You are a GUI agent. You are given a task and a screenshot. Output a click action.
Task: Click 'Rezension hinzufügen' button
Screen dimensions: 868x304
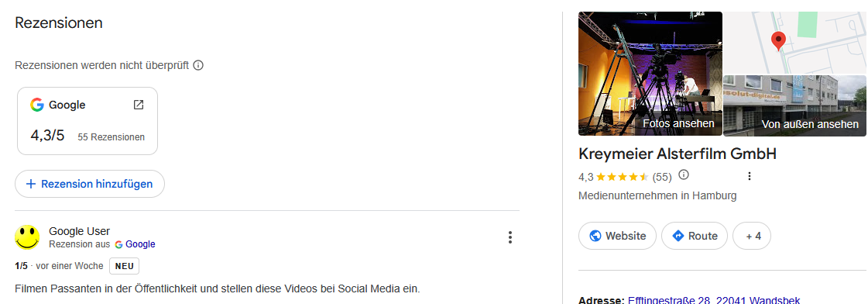click(90, 184)
